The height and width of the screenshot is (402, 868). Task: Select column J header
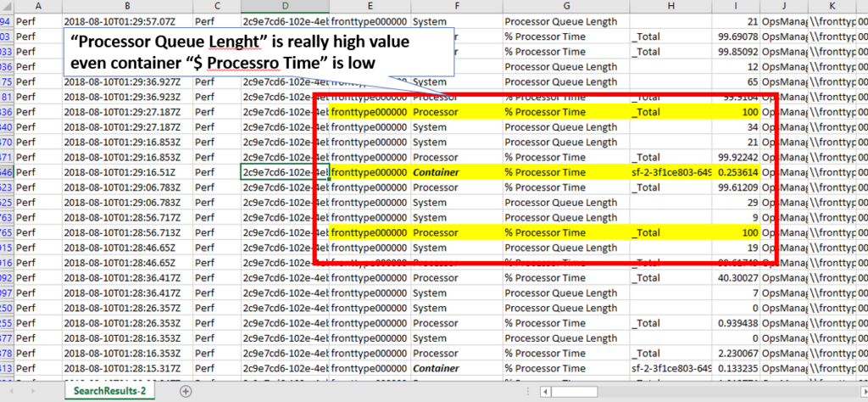pyautogui.click(x=784, y=6)
